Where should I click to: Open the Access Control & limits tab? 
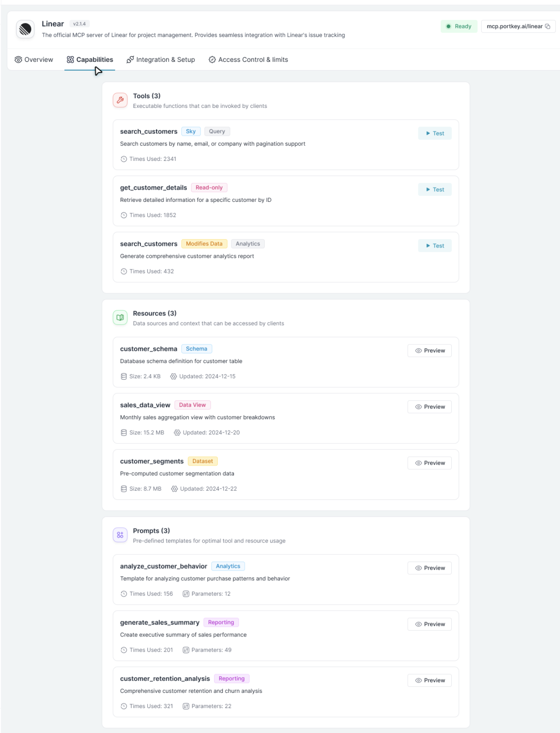click(x=248, y=60)
